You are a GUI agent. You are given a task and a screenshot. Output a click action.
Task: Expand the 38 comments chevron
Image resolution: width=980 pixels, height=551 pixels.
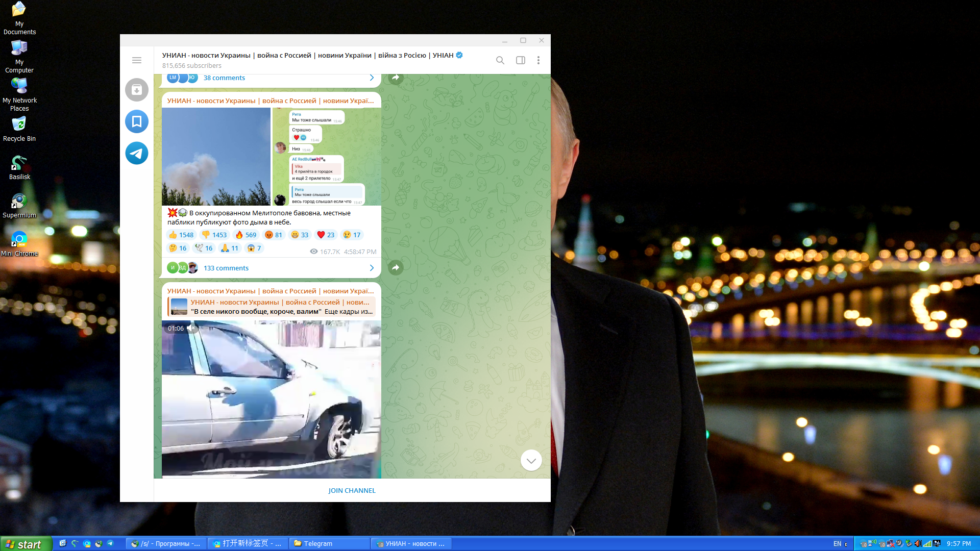click(x=371, y=78)
